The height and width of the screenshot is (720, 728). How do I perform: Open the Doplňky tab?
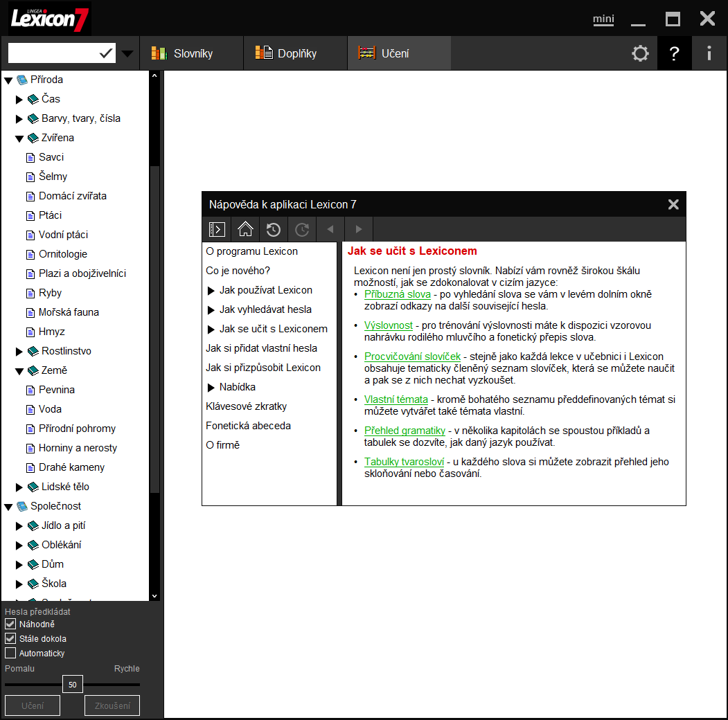(296, 53)
